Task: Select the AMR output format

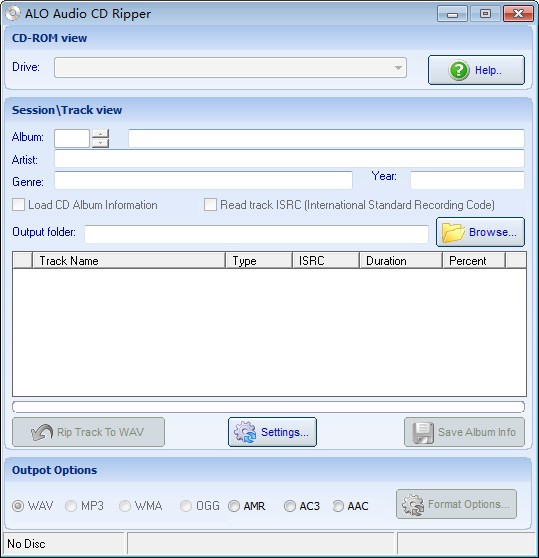Action: point(234,506)
